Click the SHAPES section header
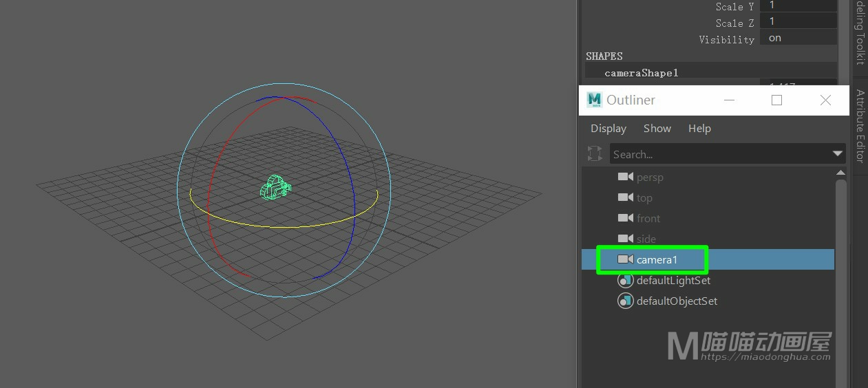The height and width of the screenshot is (388, 868). click(x=604, y=56)
